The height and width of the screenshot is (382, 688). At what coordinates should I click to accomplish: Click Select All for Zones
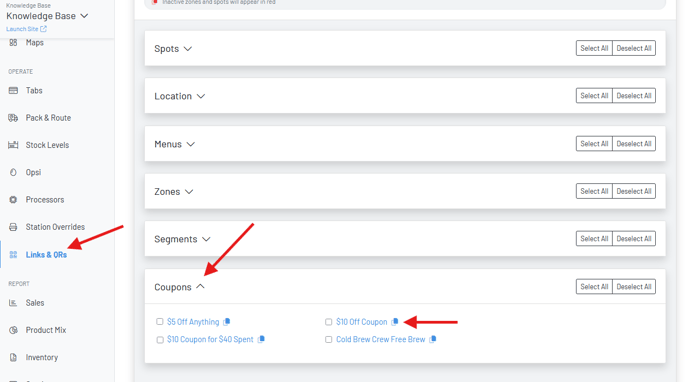[x=594, y=191]
